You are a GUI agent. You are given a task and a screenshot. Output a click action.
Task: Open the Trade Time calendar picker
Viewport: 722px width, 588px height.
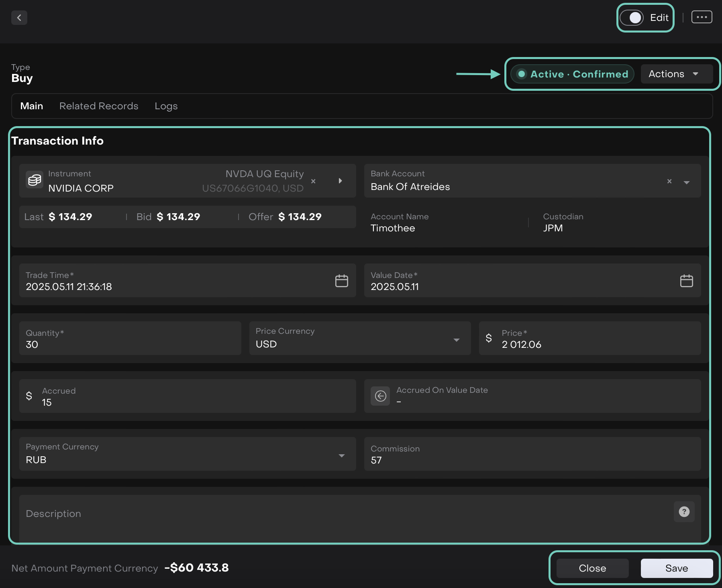pyautogui.click(x=341, y=281)
